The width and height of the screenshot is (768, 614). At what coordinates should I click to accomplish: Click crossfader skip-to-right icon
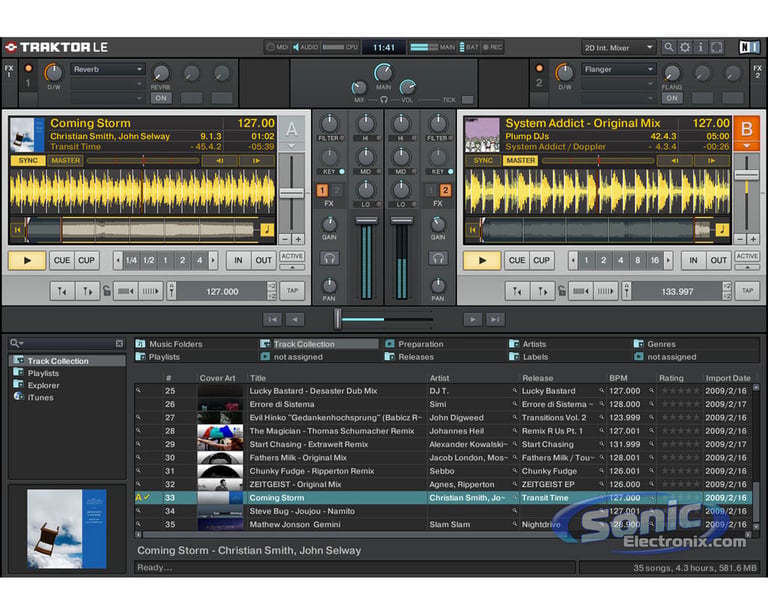click(x=495, y=320)
